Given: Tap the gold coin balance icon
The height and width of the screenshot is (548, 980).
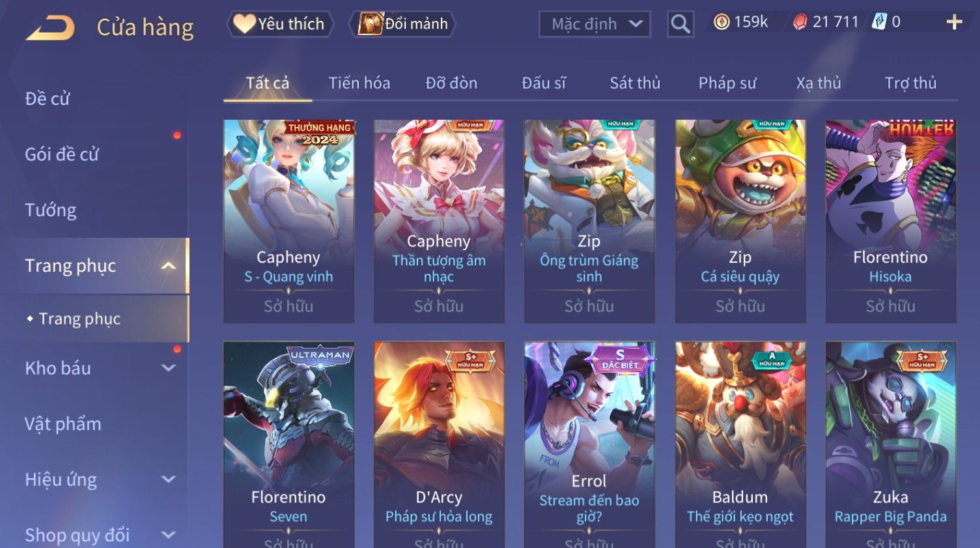Looking at the screenshot, I should click(721, 22).
